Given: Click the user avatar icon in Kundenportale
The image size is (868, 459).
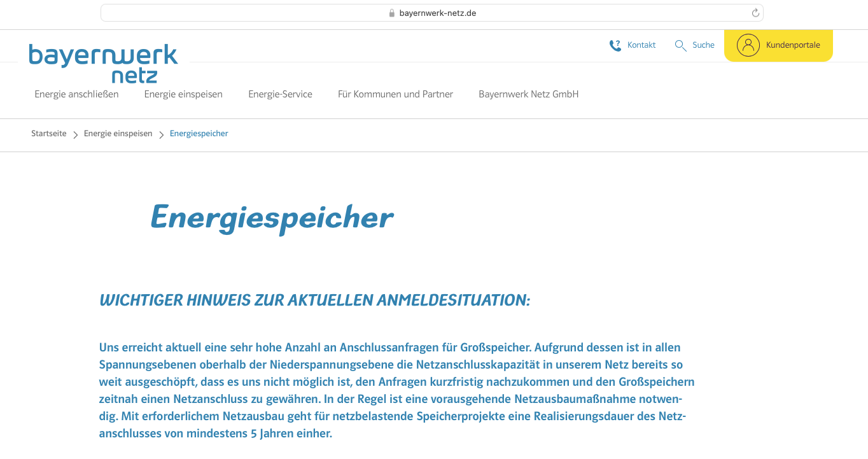Looking at the screenshot, I should pyautogui.click(x=748, y=45).
